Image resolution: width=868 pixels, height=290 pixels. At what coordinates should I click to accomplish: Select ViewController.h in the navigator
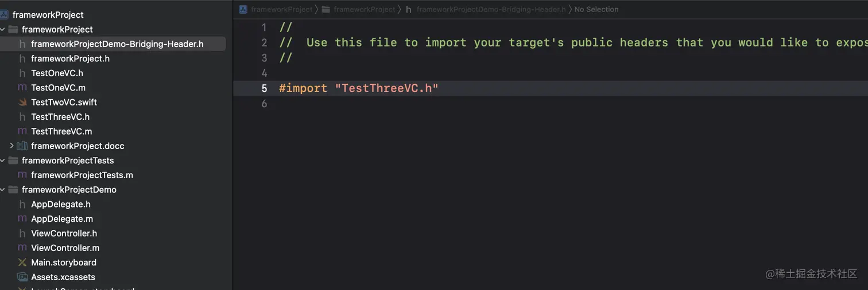coord(64,233)
